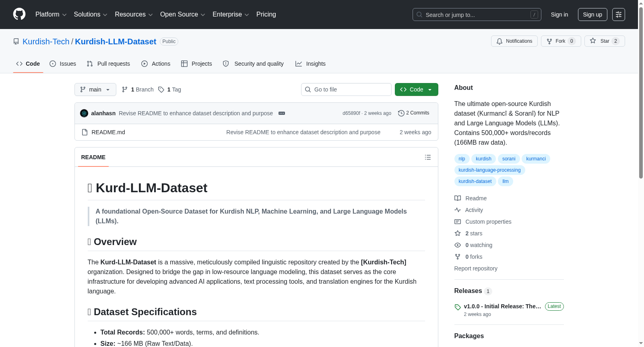The height and width of the screenshot is (347, 644).
Task: Switch to the Issues tab
Action: [63, 64]
